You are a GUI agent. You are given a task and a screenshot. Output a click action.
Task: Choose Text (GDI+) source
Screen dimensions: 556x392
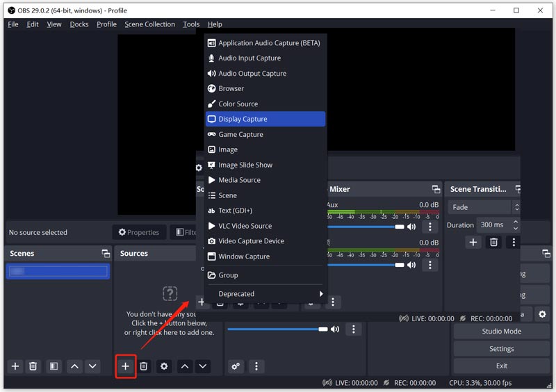(265, 211)
